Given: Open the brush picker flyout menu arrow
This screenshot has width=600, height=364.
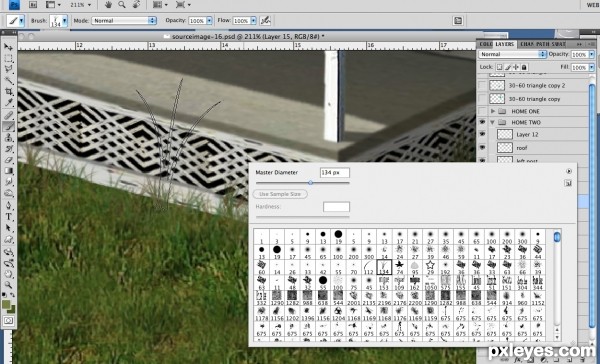Looking at the screenshot, I should point(569,171).
